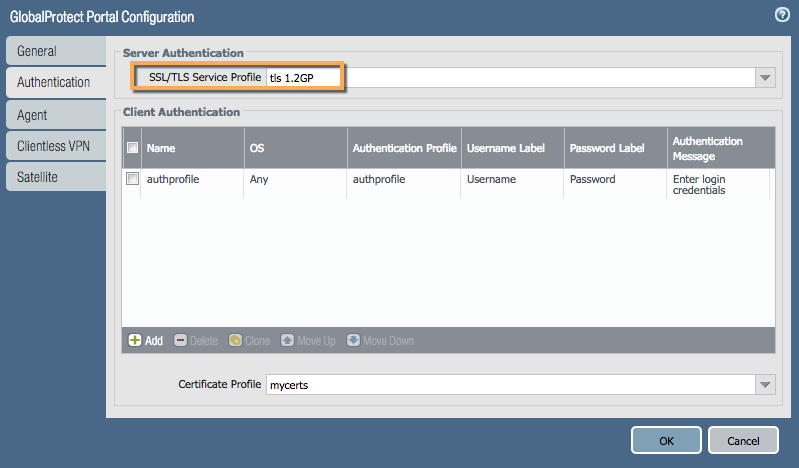Click the Username Label column header
The width and height of the screenshot is (799, 468).
click(513, 148)
